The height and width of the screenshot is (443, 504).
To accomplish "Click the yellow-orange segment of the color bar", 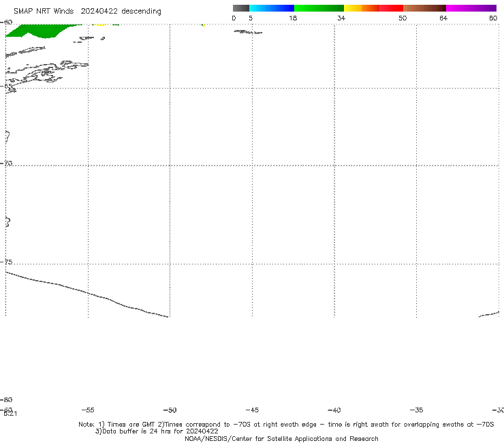I will click(361, 8).
